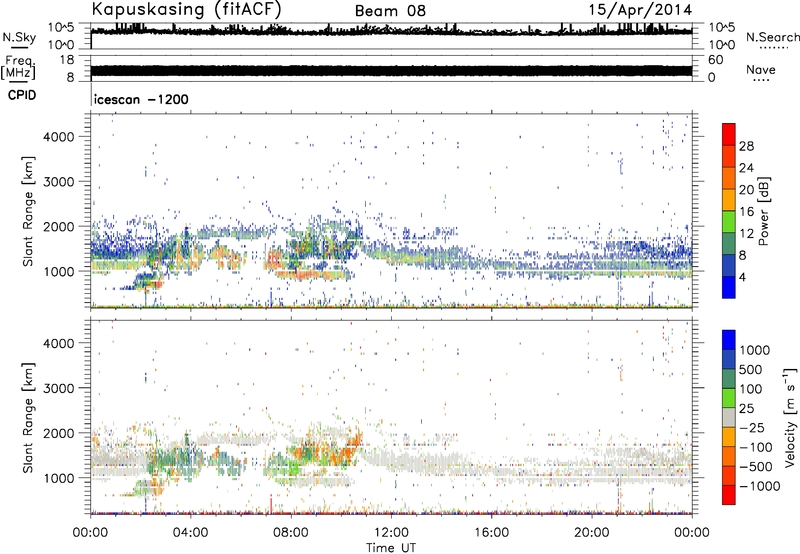Image resolution: width=800 pixels, height=554 pixels.
Task: Select the light green segment of the power colorbar
Action: point(729,222)
